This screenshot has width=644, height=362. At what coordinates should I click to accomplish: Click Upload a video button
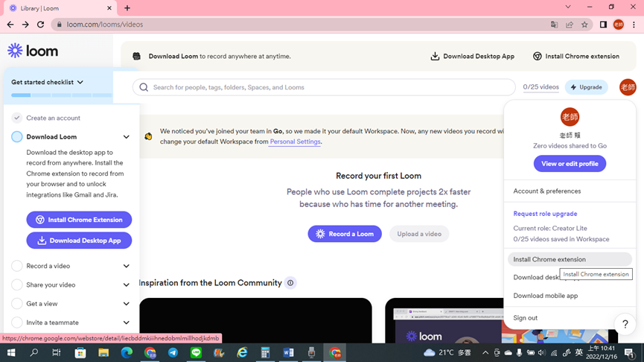(x=419, y=234)
